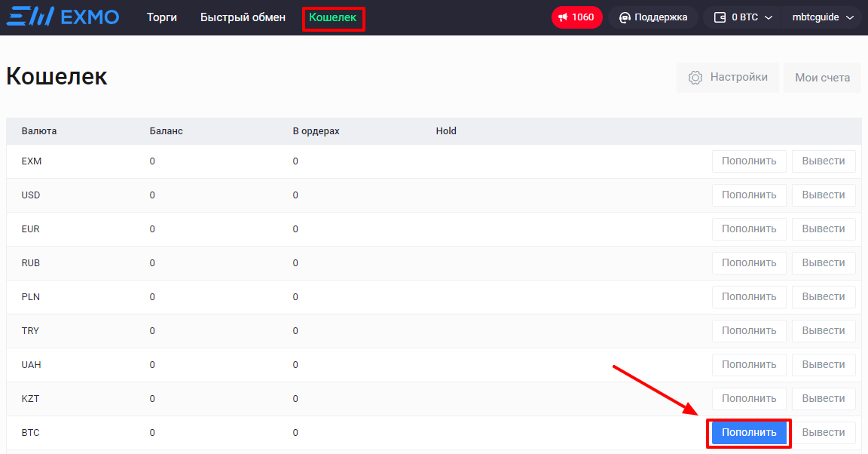Open the Торги menu item
This screenshot has width=868, height=454.
[162, 17]
